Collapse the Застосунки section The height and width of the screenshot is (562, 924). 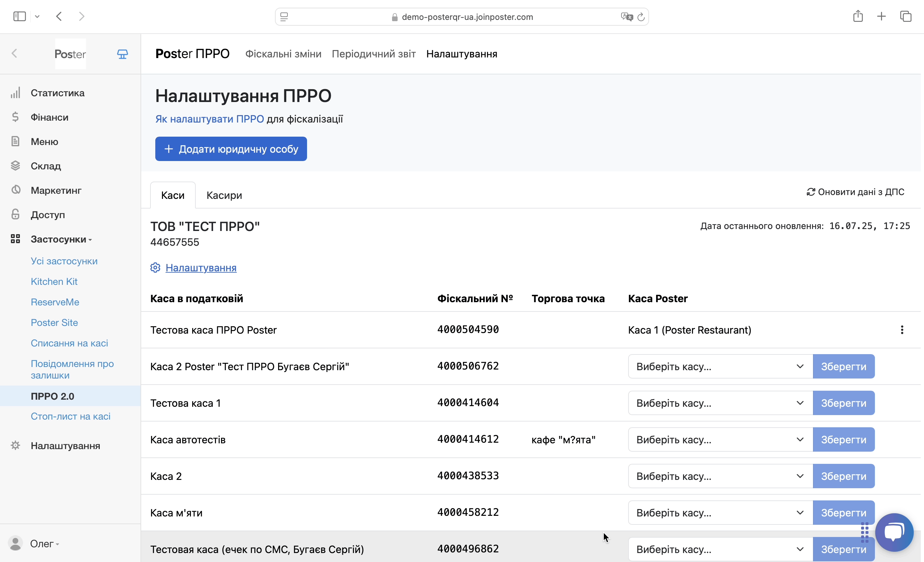[61, 239]
